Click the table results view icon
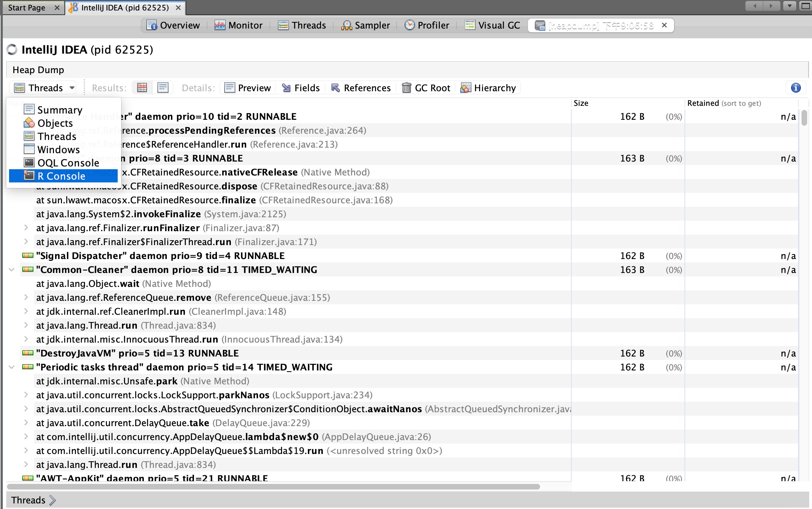 [x=142, y=88]
